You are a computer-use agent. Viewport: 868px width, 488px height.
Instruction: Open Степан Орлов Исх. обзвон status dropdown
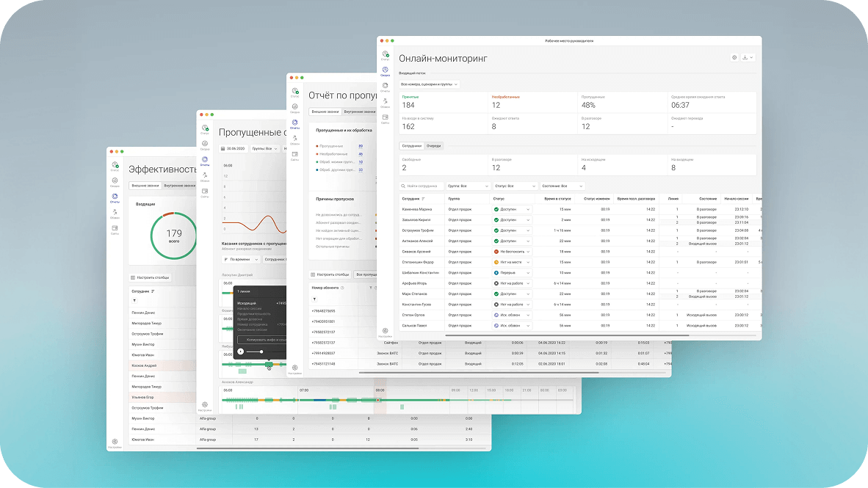click(512, 315)
